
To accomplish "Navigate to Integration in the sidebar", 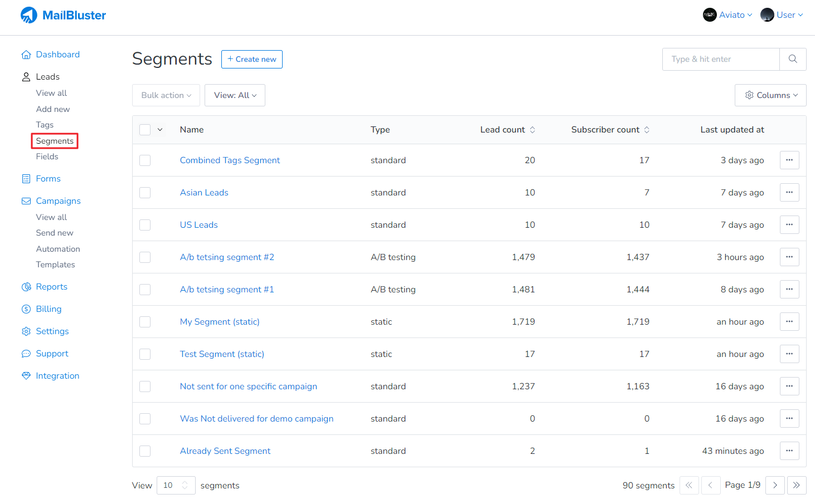I will tap(57, 376).
